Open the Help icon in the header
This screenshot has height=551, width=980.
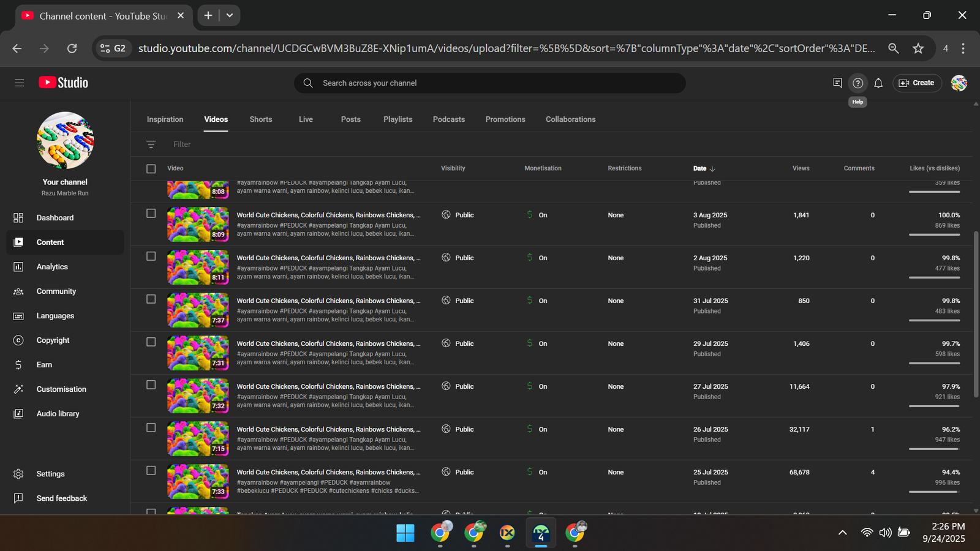click(858, 83)
